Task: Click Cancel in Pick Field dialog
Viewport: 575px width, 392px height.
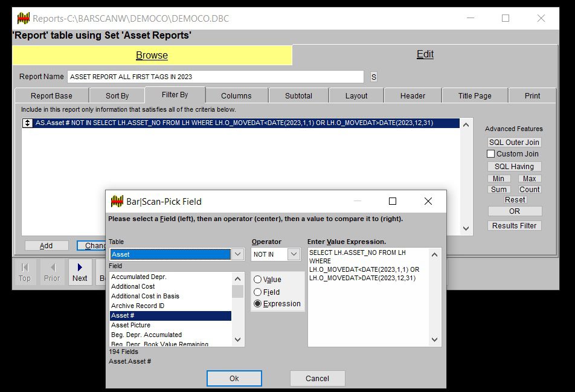Action: [317, 379]
